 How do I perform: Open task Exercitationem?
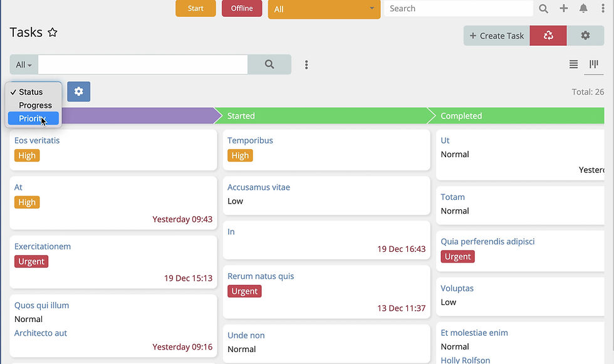pos(43,247)
